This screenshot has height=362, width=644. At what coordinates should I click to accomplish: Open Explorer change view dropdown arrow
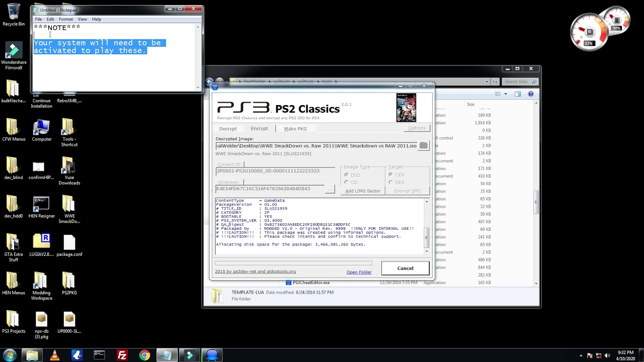tap(506, 94)
